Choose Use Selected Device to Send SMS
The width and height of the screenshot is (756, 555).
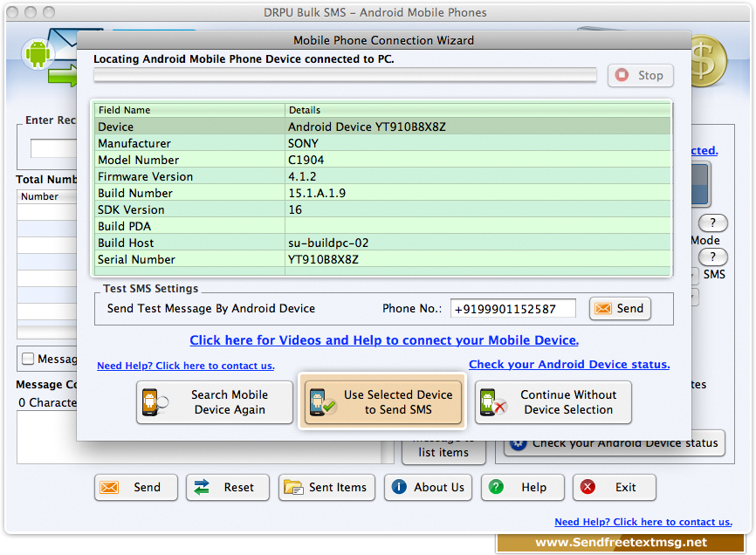point(383,401)
